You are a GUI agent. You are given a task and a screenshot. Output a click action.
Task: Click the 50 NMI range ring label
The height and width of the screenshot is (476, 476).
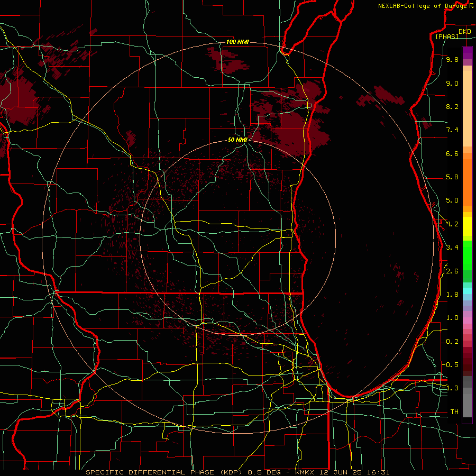pos(237,140)
